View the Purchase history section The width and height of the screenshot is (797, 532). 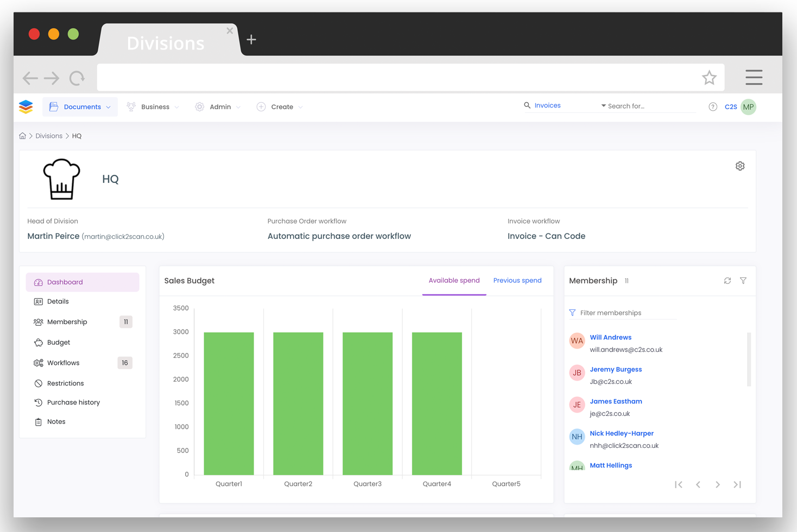point(73,402)
